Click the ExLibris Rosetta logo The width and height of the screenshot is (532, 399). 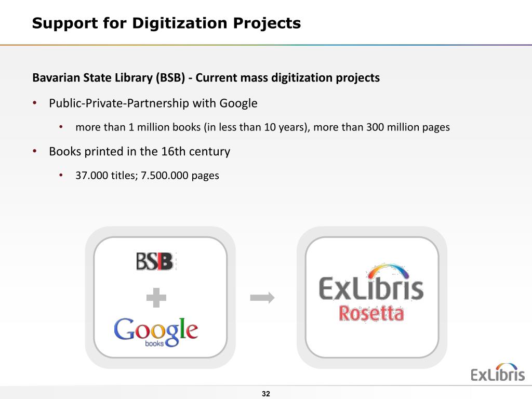pos(371,293)
